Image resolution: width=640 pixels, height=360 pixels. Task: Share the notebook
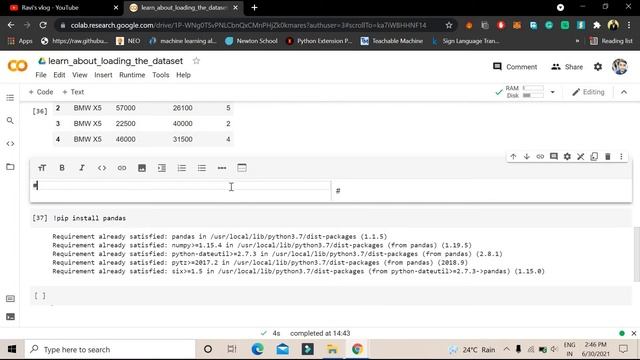click(567, 67)
